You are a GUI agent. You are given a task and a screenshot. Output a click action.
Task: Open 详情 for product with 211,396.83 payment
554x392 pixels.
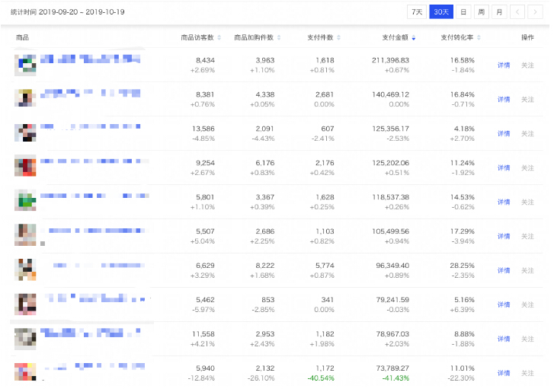tap(504, 65)
